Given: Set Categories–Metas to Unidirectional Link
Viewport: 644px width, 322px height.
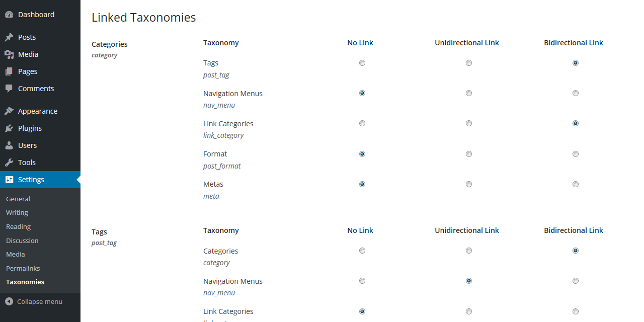Looking at the screenshot, I should [469, 184].
